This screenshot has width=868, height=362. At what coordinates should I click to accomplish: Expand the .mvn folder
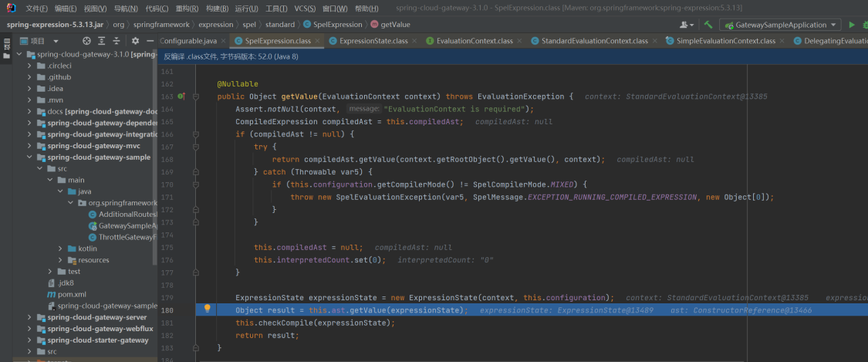[x=29, y=100]
